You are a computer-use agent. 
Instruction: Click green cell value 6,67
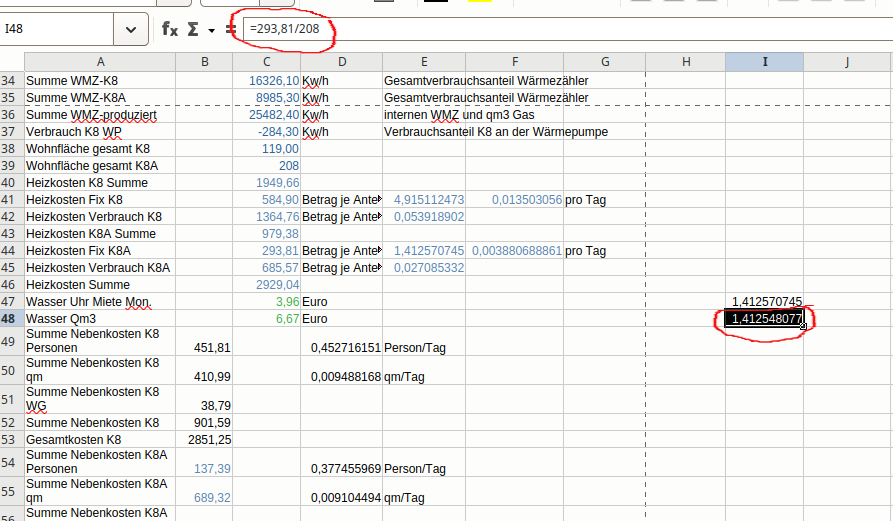pyautogui.click(x=267, y=319)
